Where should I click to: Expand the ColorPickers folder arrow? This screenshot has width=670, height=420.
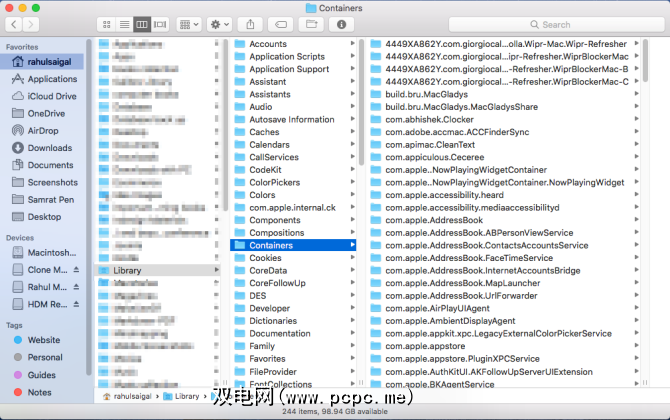[x=353, y=182]
